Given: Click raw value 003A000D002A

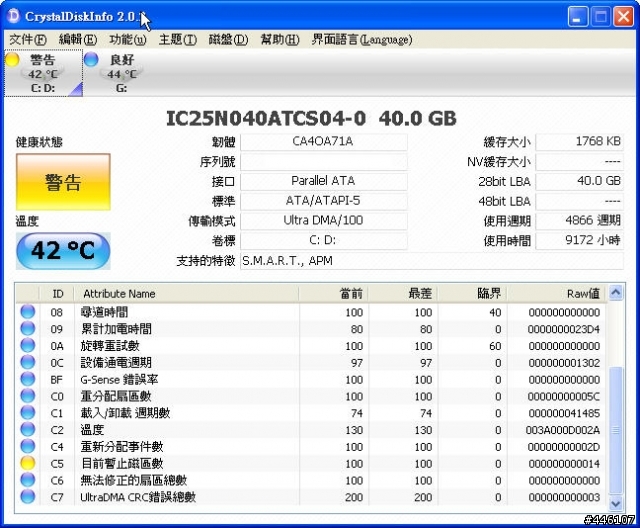Looking at the screenshot, I should [x=563, y=430].
